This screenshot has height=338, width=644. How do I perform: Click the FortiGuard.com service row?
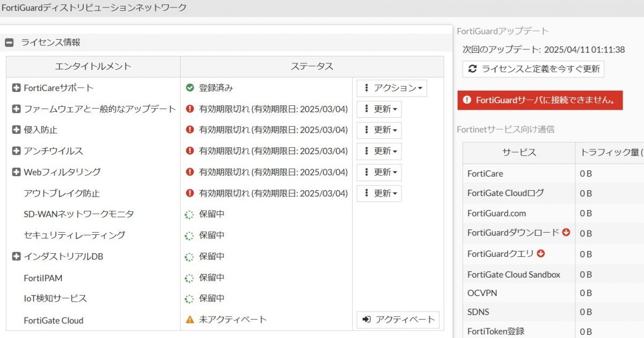(x=553, y=213)
